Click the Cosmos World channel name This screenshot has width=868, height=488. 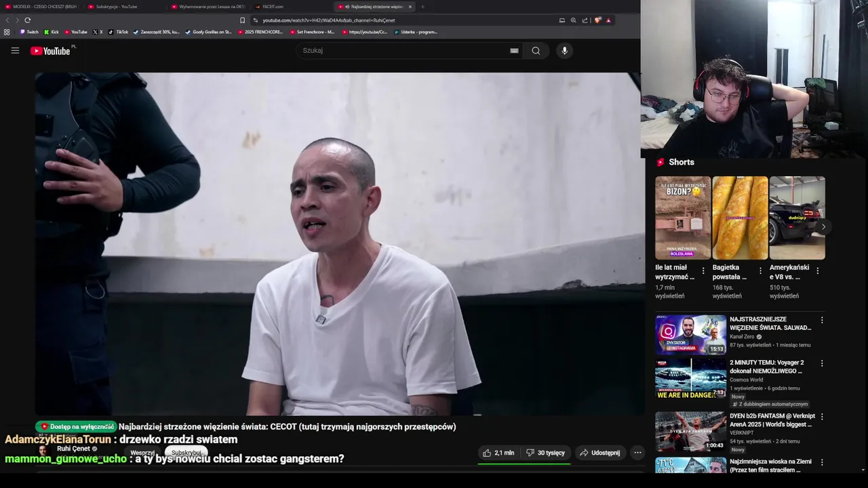coord(746,380)
